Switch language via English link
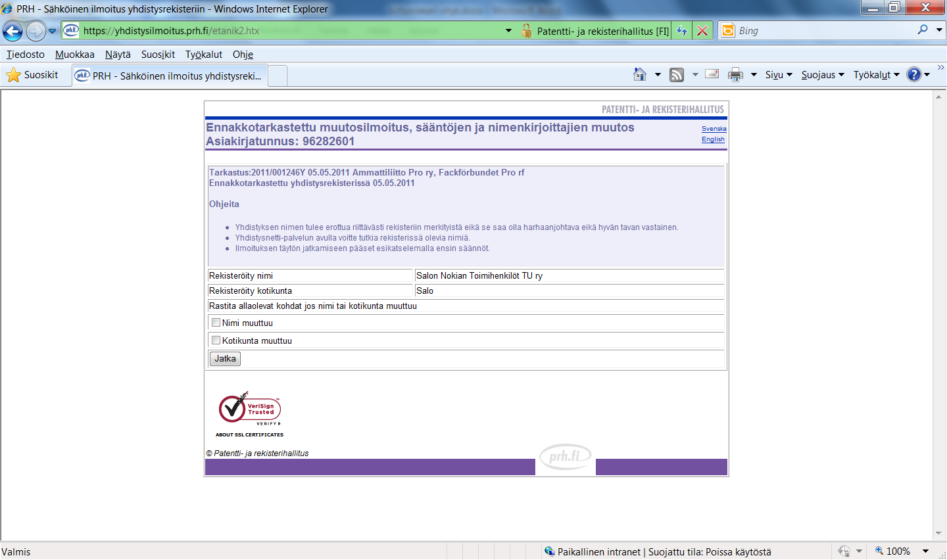Screen dimensions: 947x560 713,139
